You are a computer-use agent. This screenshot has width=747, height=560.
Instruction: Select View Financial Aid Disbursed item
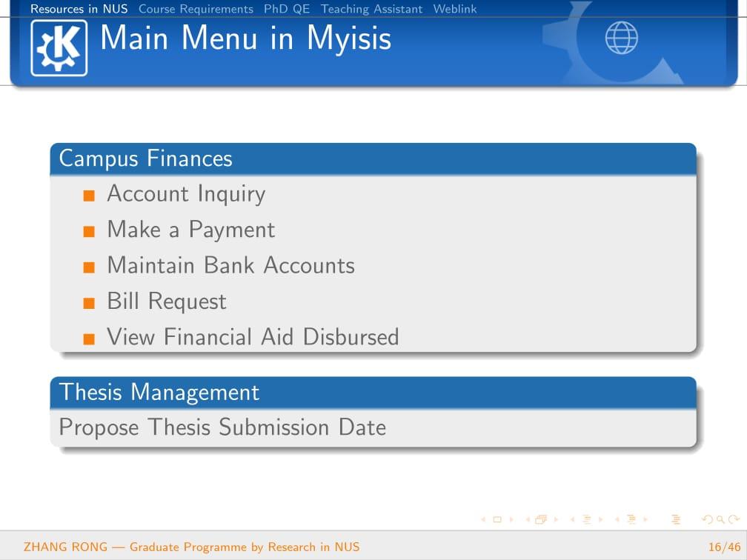(253, 336)
